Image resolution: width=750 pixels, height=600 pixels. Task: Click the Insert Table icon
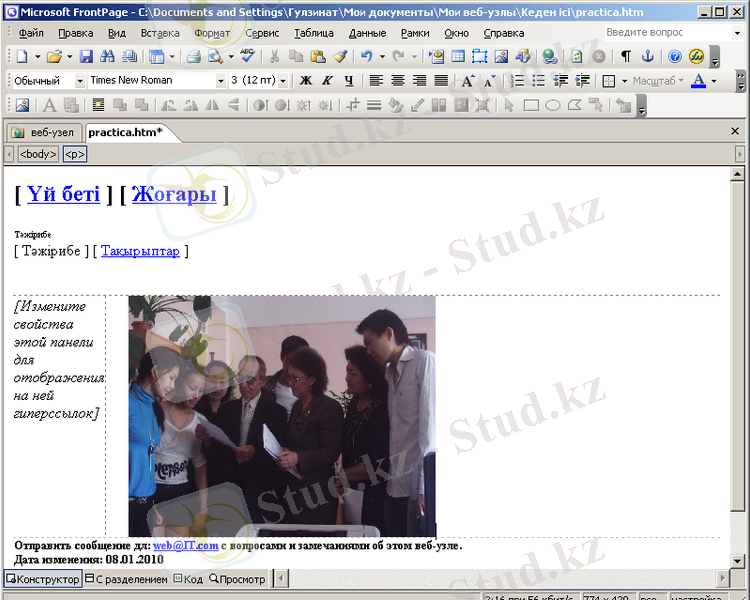[459, 57]
